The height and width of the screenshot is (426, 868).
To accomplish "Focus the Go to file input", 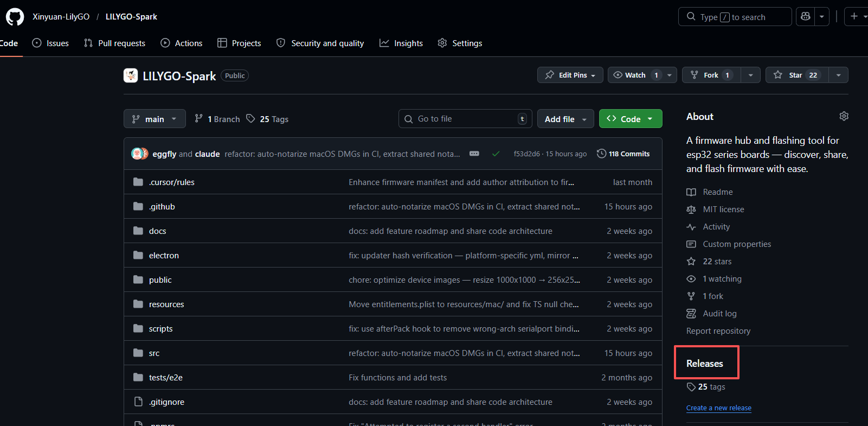I will point(465,119).
